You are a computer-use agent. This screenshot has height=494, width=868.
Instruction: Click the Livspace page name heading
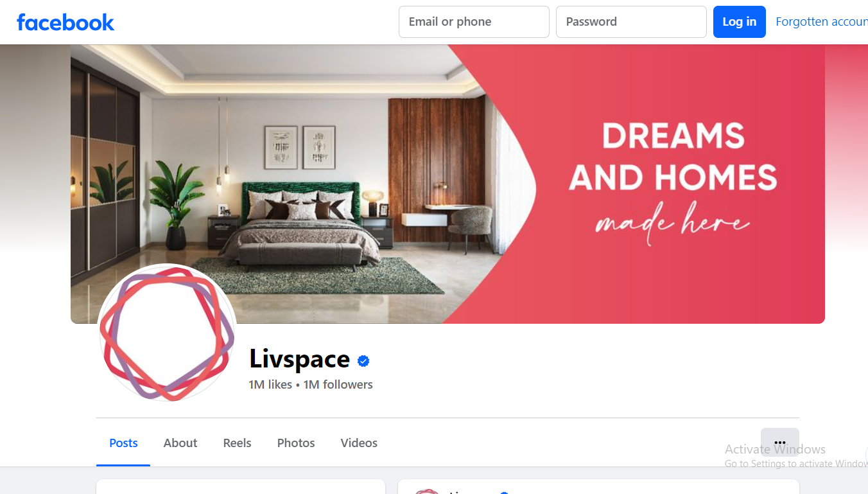point(300,359)
